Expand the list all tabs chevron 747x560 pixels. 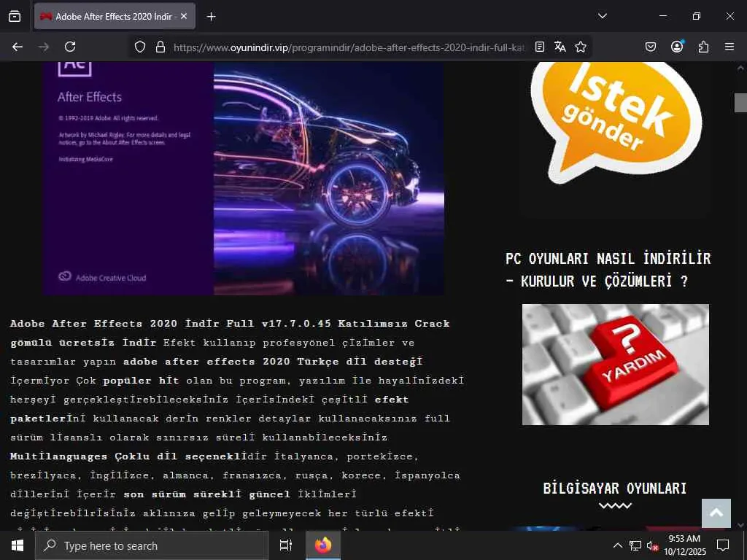tap(603, 16)
